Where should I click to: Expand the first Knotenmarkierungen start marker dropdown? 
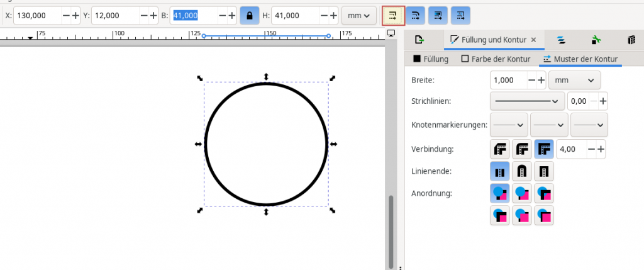click(x=509, y=125)
